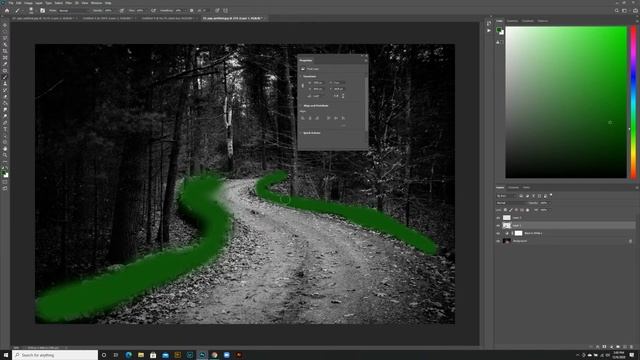The image size is (640, 360).
Task: Open the Image menu
Action: click(x=28, y=3)
